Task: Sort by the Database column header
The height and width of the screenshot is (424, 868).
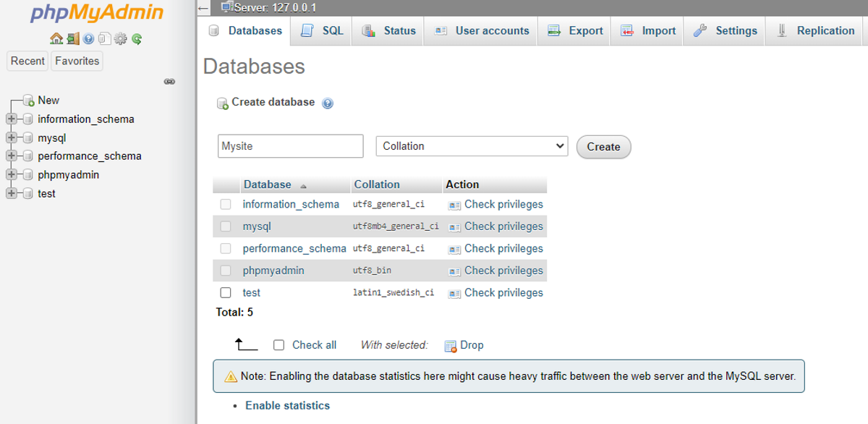Action: (268, 185)
